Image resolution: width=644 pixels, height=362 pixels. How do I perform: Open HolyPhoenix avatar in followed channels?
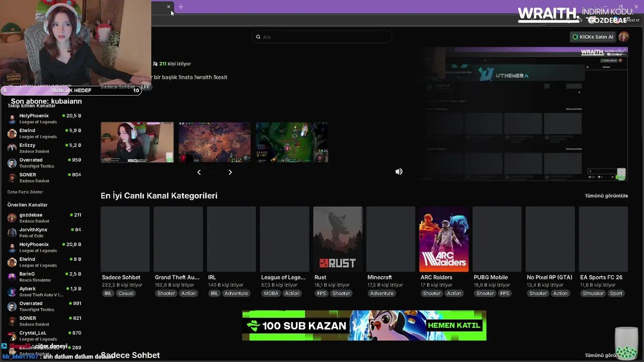(12, 119)
